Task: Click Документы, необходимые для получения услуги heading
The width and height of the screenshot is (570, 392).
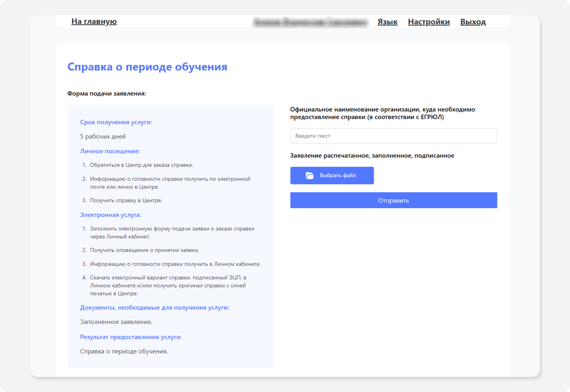Action: pos(155,308)
